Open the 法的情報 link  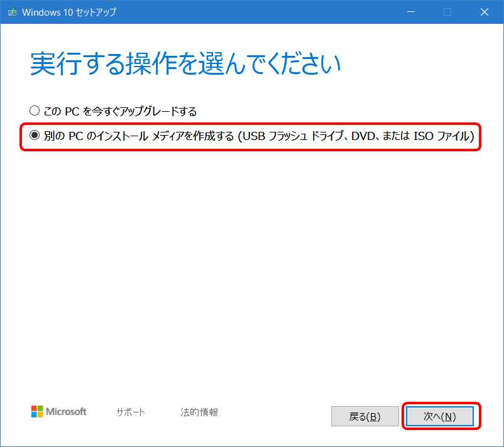pyautogui.click(x=199, y=412)
